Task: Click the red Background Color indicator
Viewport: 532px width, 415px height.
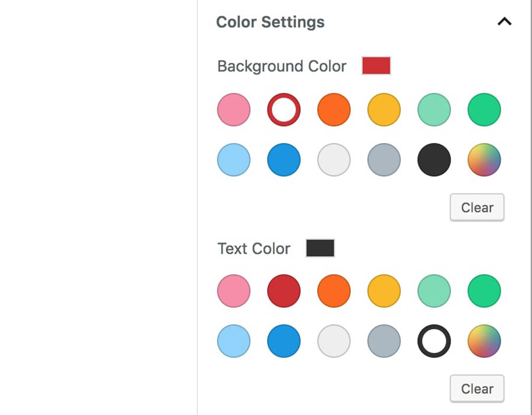Action: point(377,66)
